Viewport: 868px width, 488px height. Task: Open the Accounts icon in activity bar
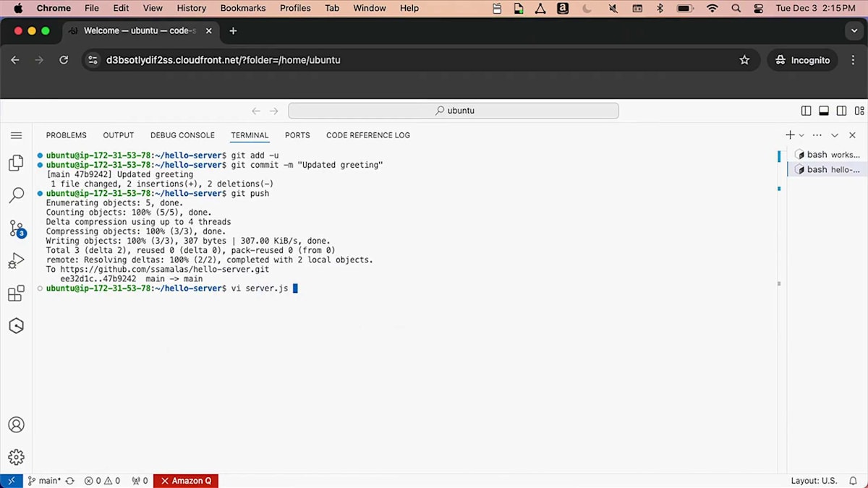coord(16,425)
